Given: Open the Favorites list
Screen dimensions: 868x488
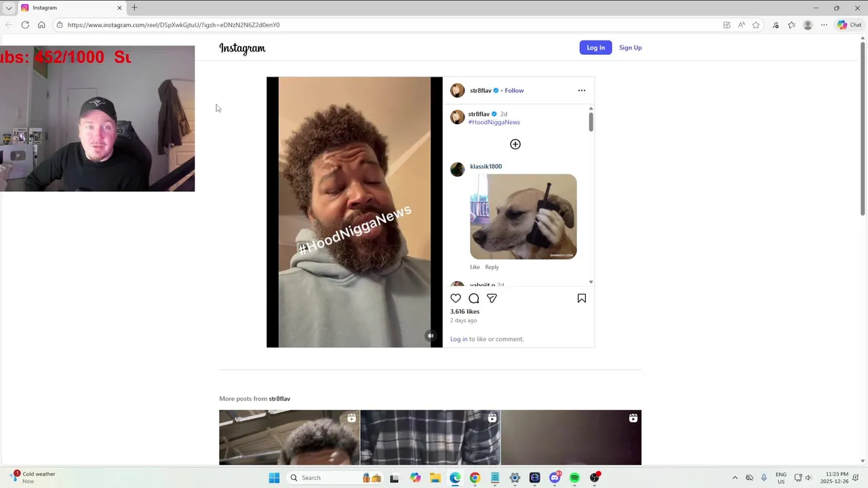Looking at the screenshot, I should [791, 25].
